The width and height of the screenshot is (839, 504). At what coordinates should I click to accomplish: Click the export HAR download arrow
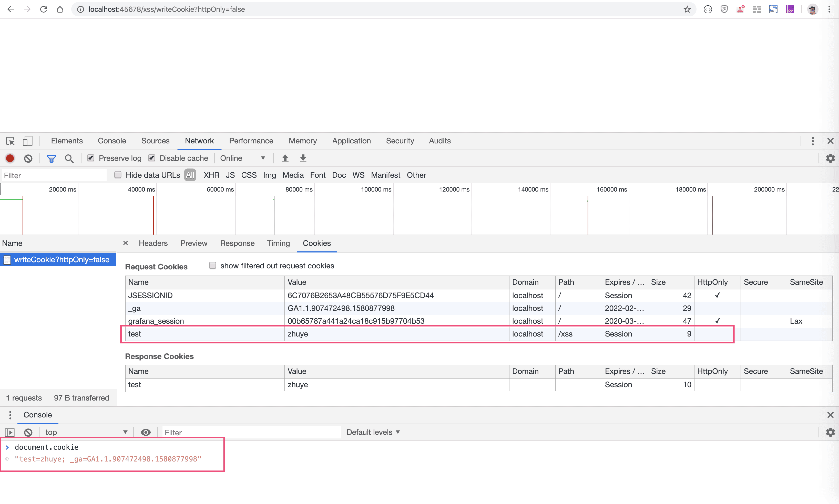303,158
